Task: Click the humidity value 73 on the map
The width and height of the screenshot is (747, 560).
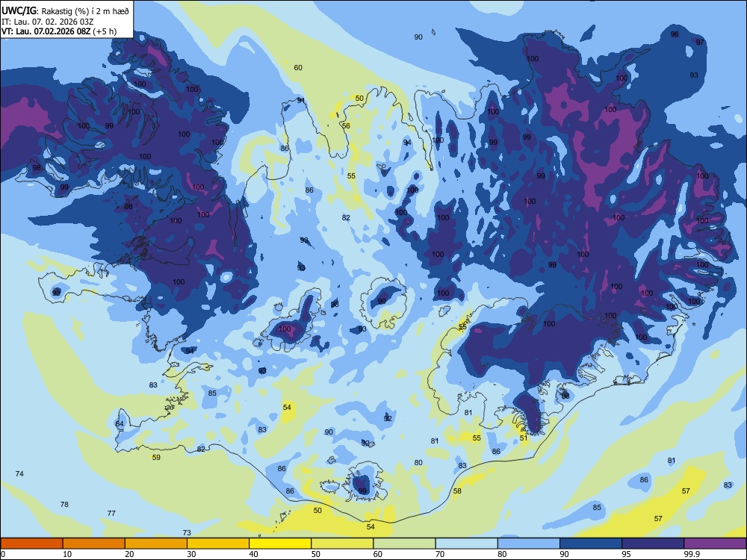Action: [x=187, y=533]
